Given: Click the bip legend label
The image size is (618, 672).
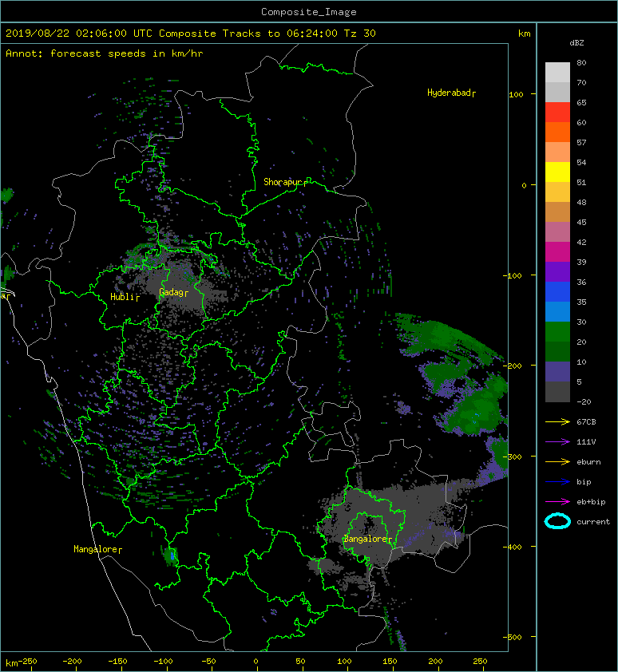Looking at the screenshot, I should pos(584,482).
